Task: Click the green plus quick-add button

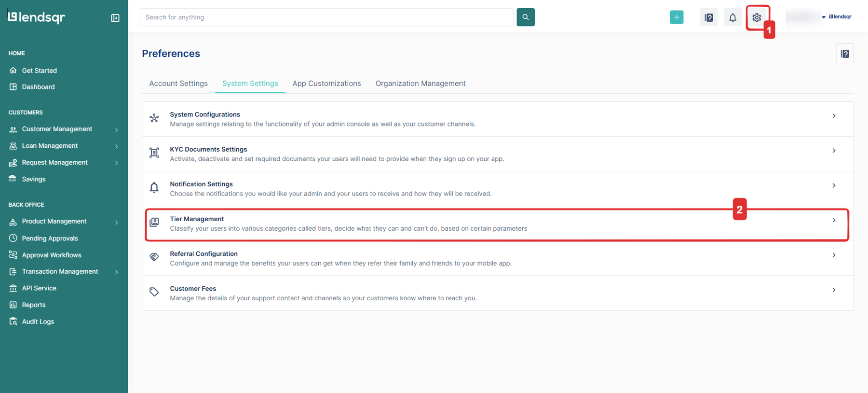Action: [677, 17]
